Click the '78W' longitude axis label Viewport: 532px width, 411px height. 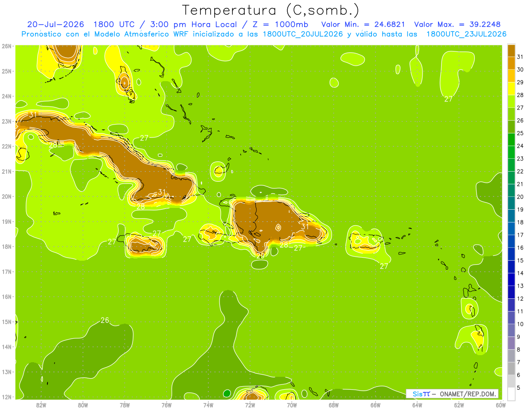coord(125,405)
